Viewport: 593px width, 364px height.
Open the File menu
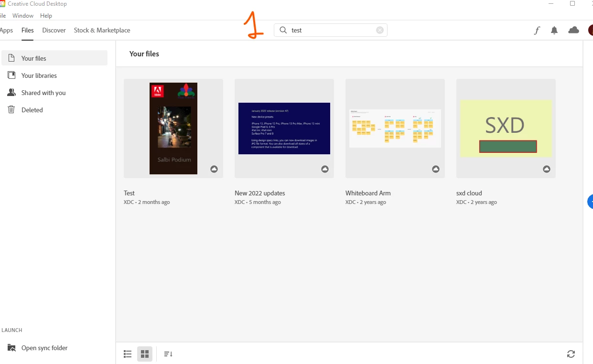(3, 16)
